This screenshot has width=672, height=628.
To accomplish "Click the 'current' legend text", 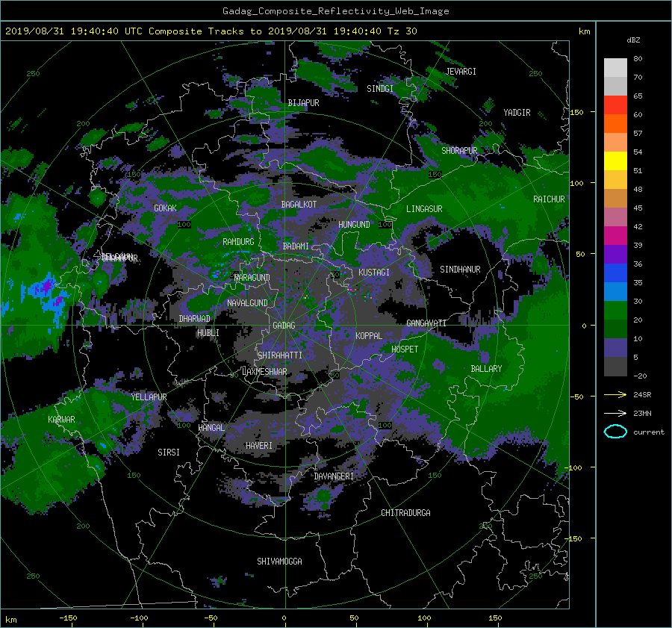I will tap(648, 432).
